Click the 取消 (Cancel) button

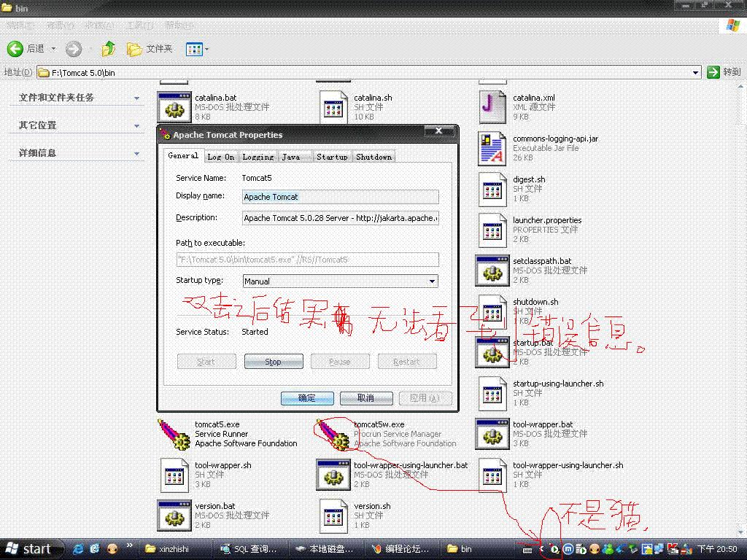pyautogui.click(x=366, y=398)
